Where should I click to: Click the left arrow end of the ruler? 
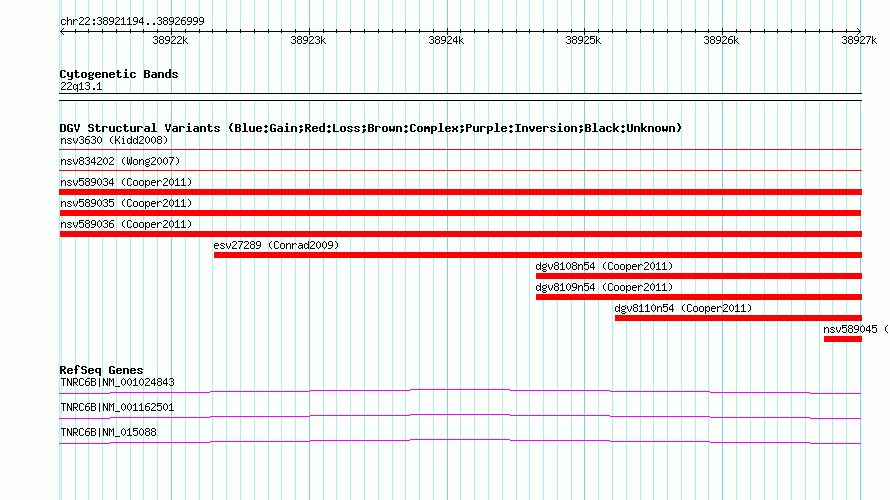point(62,31)
